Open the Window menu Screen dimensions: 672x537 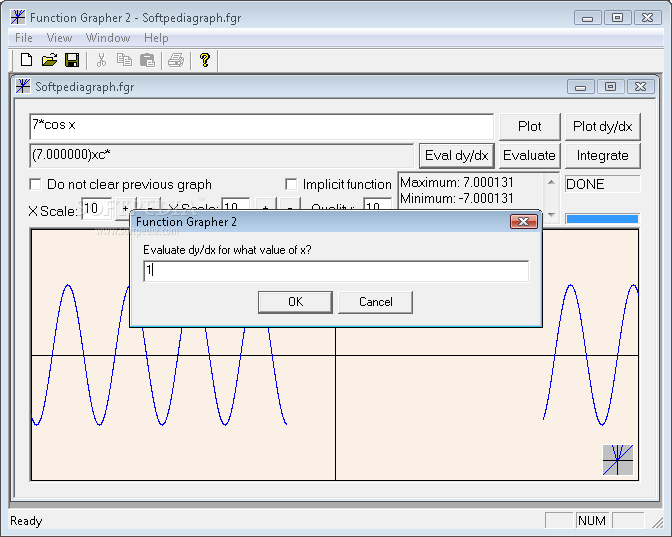pos(108,38)
